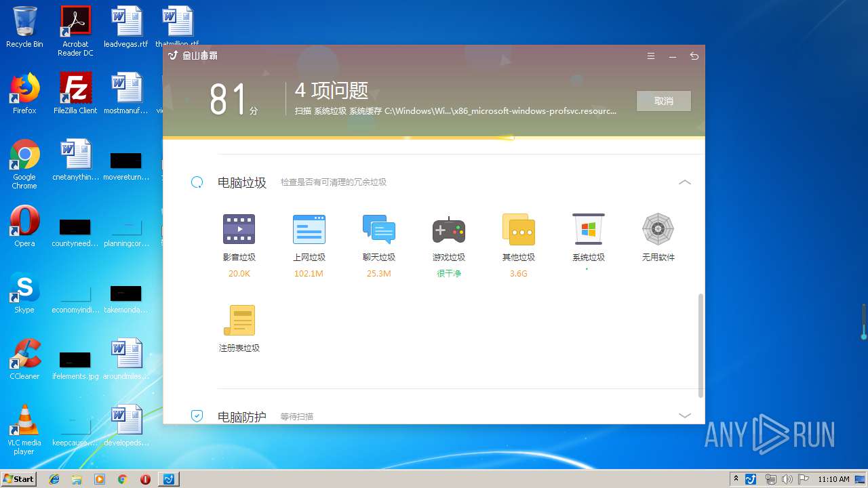Open Chrome from the taskbar
Image resolution: width=868 pixels, height=488 pixels.
click(122, 479)
